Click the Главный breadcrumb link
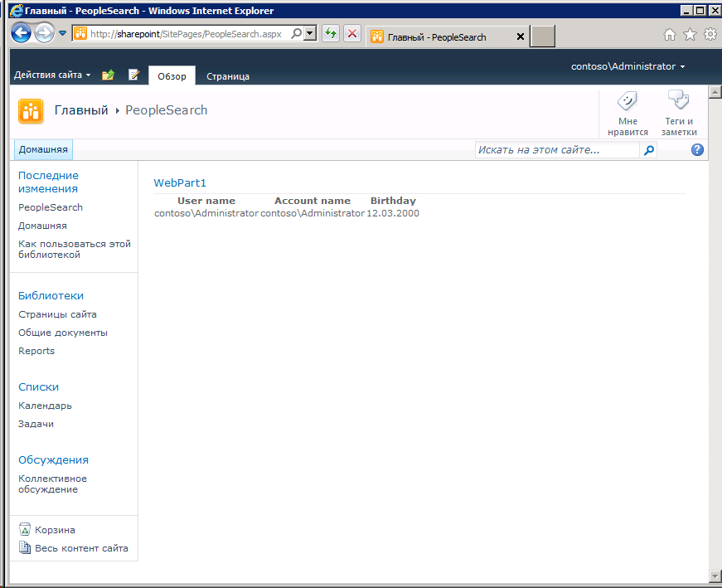The image size is (722, 588). pos(81,110)
